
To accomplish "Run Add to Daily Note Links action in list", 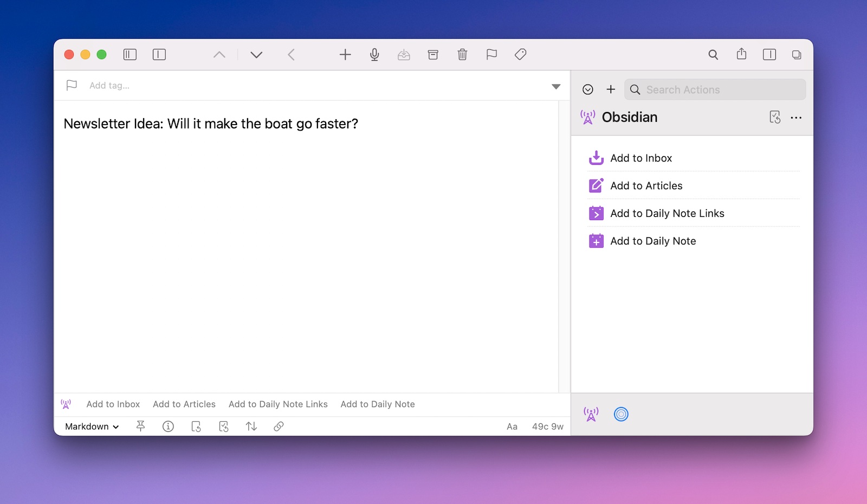I will pyautogui.click(x=693, y=213).
